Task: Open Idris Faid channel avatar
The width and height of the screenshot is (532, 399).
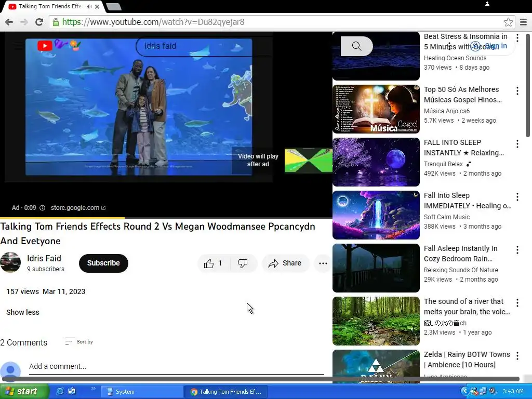Action: click(10, 262)
